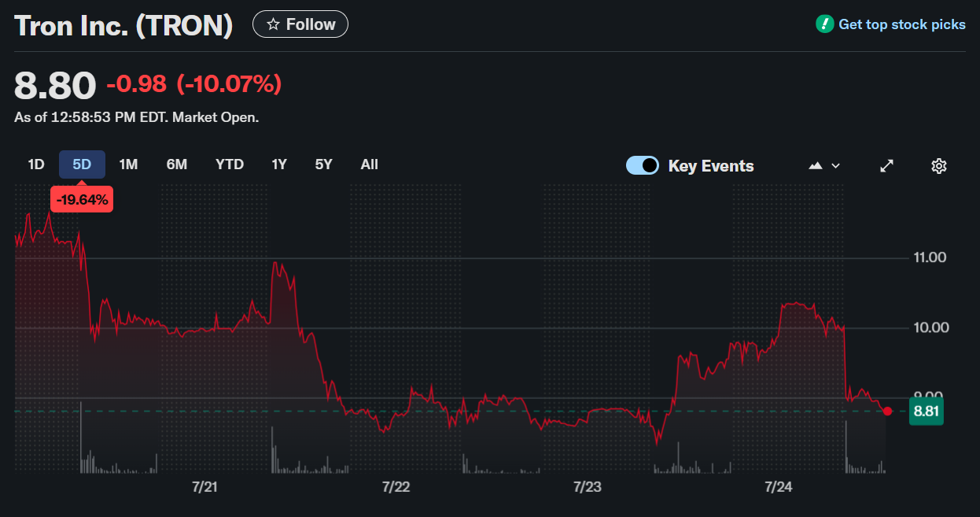Viewport: 980px width, 517px height.
Task: Click the -19.64% change badge
Action: pyautogui.click(x=82, y=200)
